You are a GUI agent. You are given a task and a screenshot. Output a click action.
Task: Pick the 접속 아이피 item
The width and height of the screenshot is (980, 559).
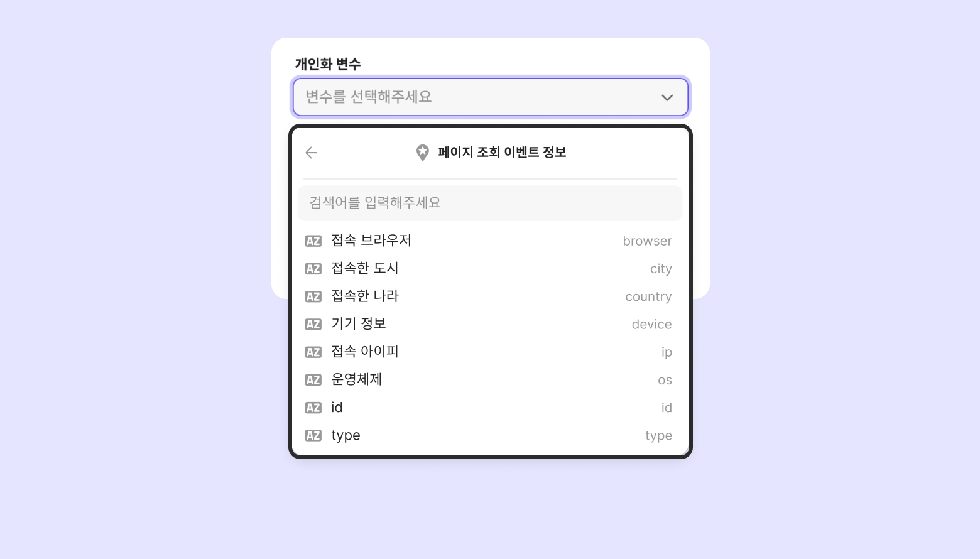click(490, 352)
